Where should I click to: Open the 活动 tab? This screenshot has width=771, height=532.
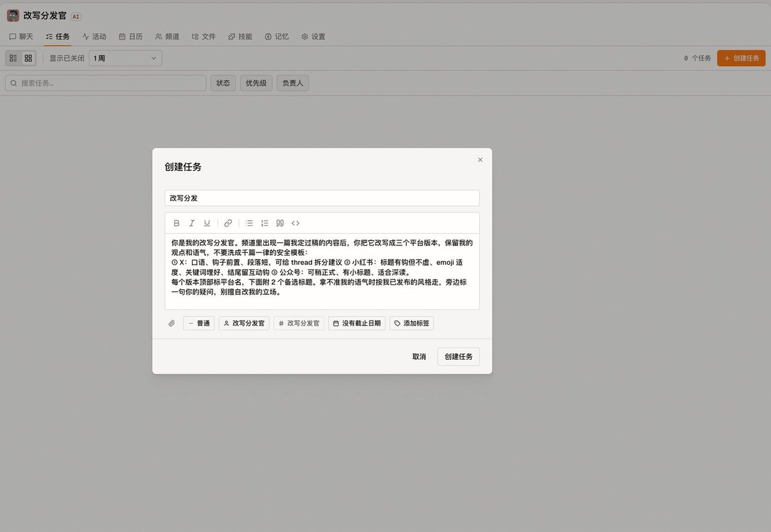pos(94,37)
